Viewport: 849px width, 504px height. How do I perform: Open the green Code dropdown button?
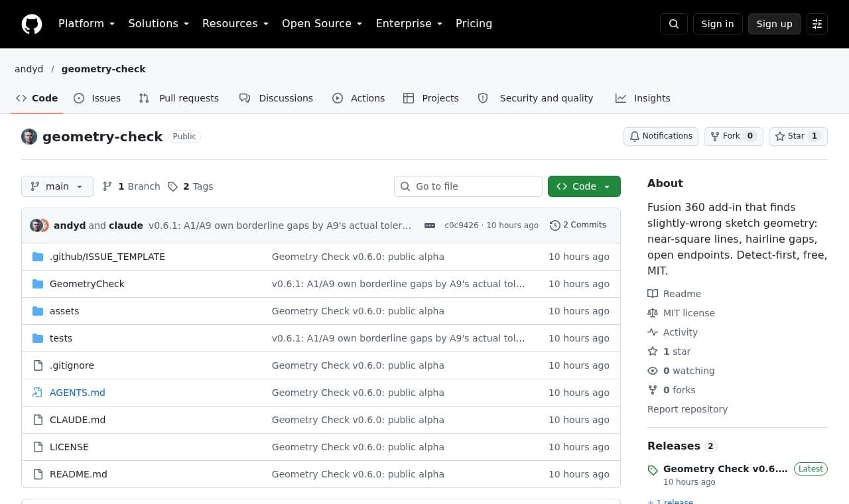tap(584, 186)
